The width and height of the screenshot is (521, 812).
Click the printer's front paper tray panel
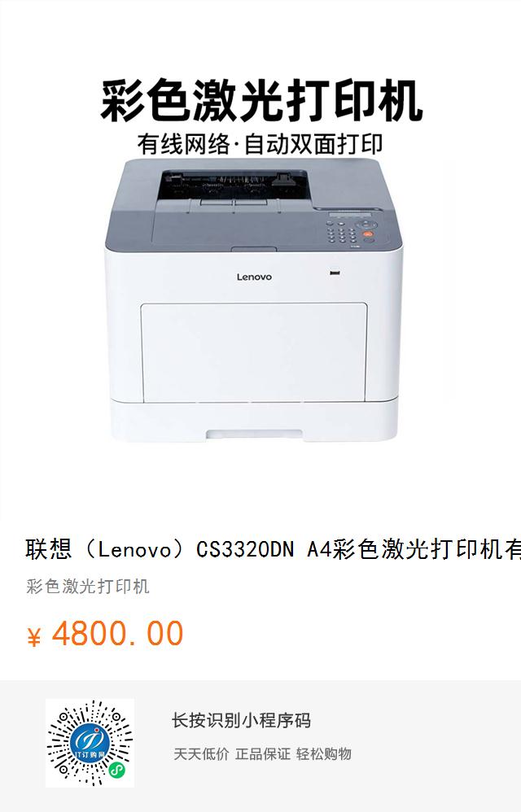[x=254, y=352]
